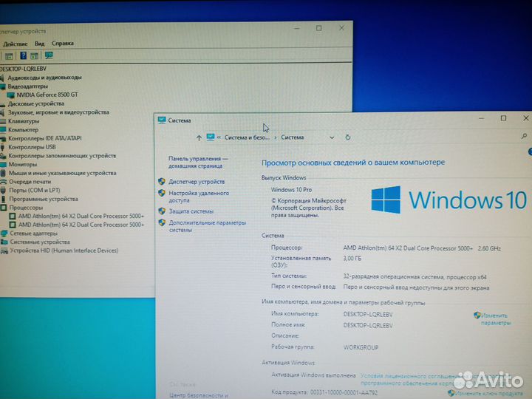
Task: Open Защита системы link
Action: pos(191,211)
